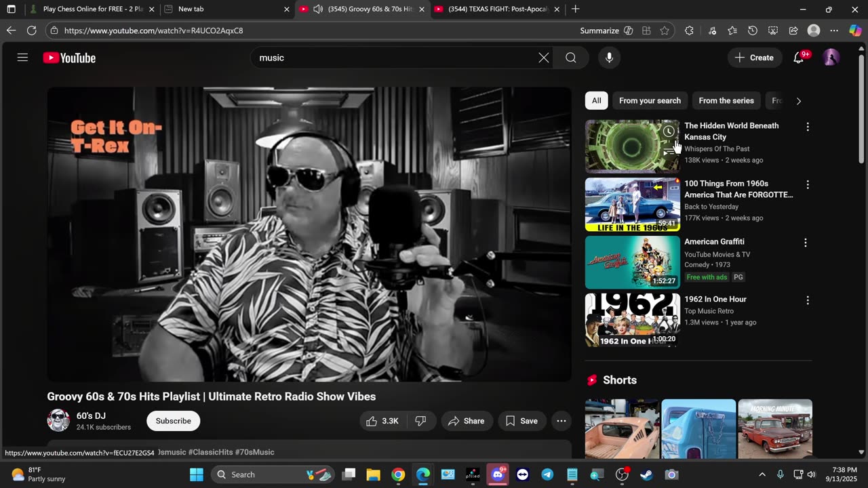Subscribe to 60's DJ channel
Viewport: 868px width, 488px height.
(173, 421)
